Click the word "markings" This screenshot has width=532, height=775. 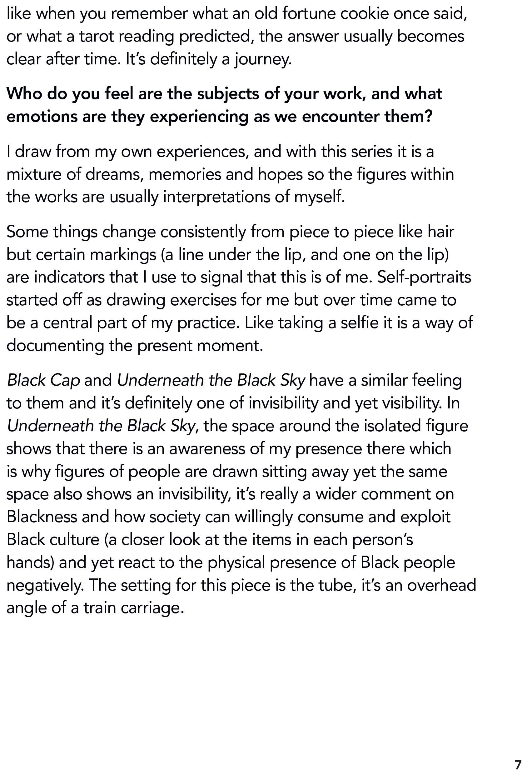tap(123, 255)
